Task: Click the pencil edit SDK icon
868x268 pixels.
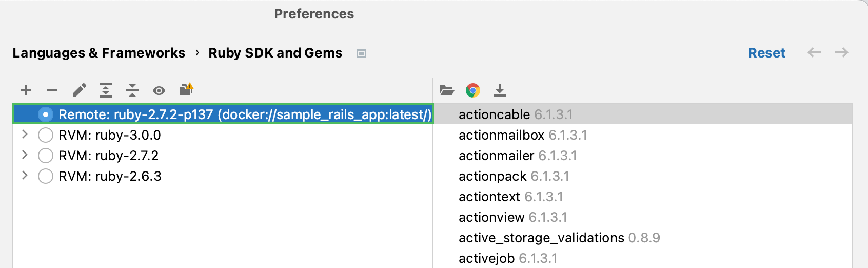Action: tap(79, 91)
